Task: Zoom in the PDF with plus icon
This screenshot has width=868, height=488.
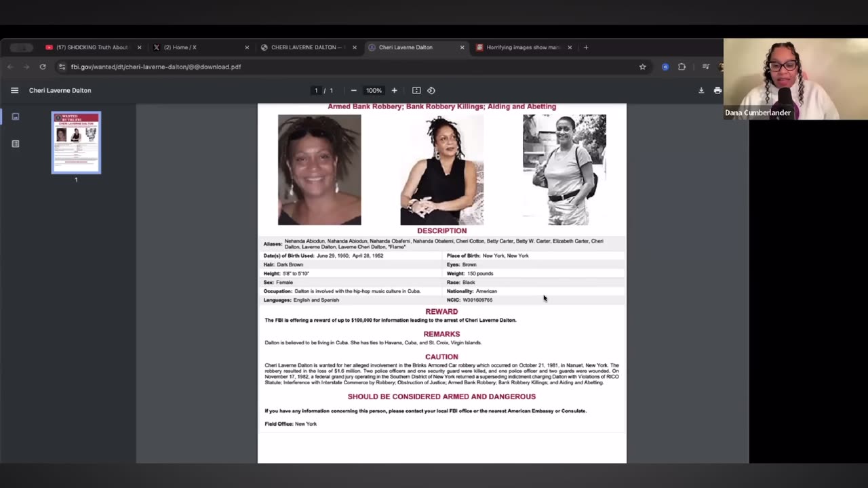Action: coord(394,90)
